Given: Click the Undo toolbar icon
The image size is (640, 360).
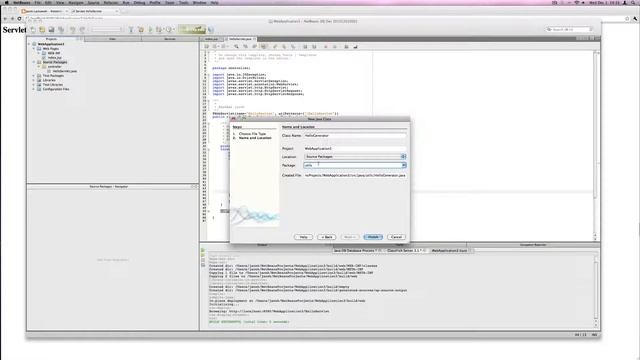Looking at the screenshot, I should tap(73, 29).
